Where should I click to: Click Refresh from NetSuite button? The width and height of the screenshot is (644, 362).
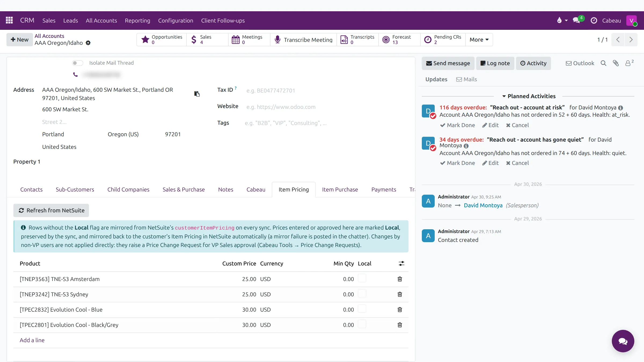[51, 210]
